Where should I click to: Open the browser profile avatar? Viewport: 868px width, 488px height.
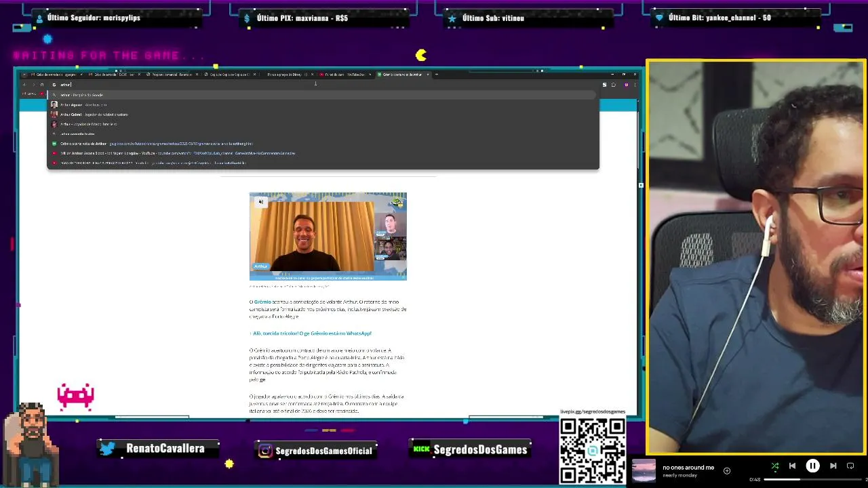click(x=626, y=85)
